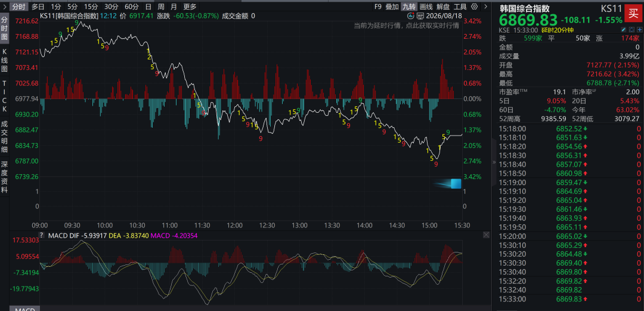Click the 15:19:00 tick row
The height and width of the screenshot is (311, 644).
tap(569, 182)
